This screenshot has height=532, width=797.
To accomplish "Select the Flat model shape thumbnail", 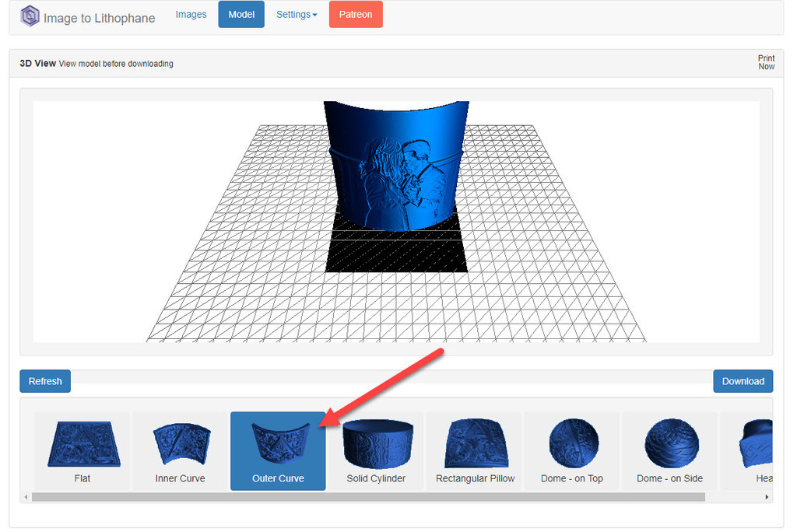I will (x=83, y=450).
